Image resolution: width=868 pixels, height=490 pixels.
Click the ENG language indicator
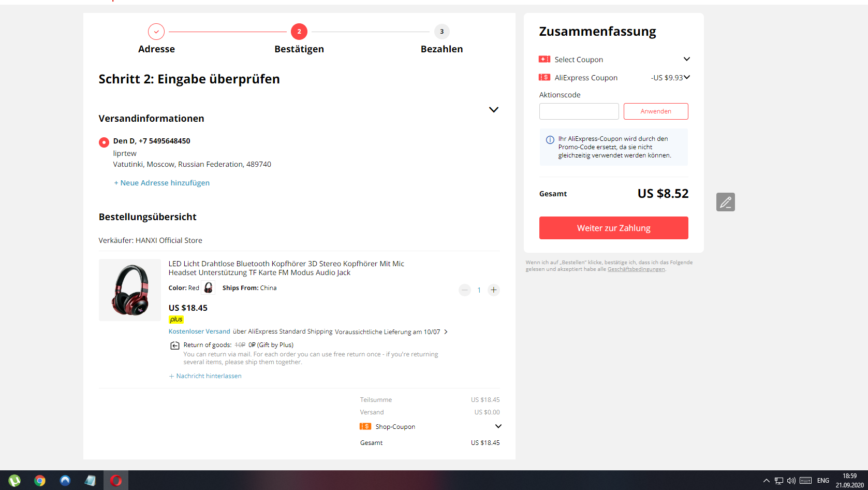[823, 481]
